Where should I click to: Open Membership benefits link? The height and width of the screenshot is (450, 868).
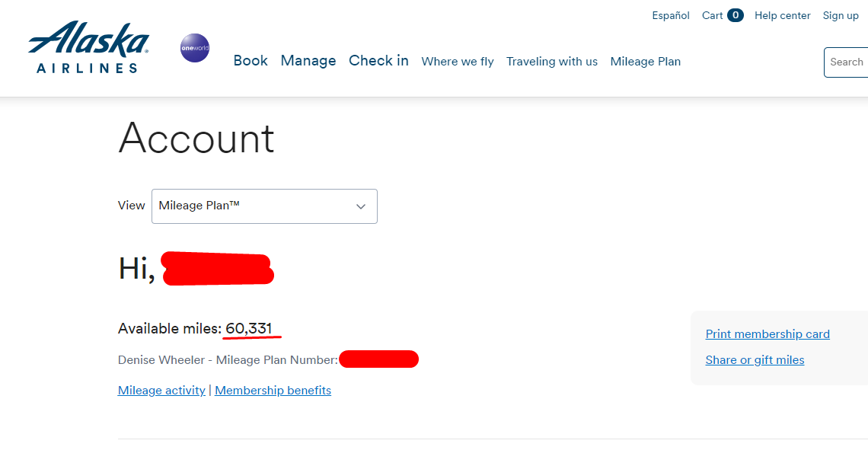coord(273,390)
